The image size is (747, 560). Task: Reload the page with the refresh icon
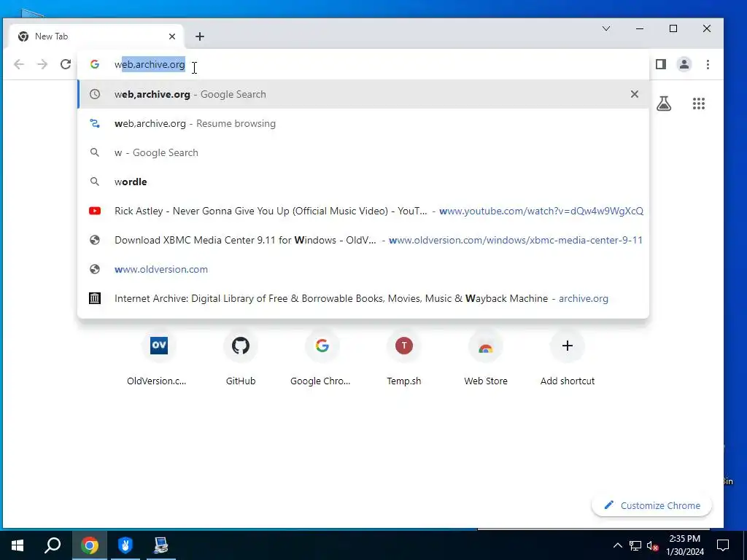coord(66,64)
